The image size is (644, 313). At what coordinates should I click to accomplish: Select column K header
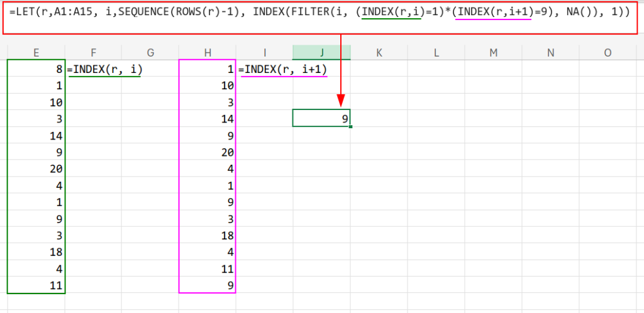(379, 53)
